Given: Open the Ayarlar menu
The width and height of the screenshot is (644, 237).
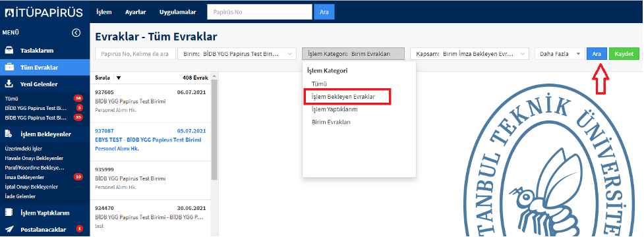Looking at the screenshot, I should [x=136, y=12].
